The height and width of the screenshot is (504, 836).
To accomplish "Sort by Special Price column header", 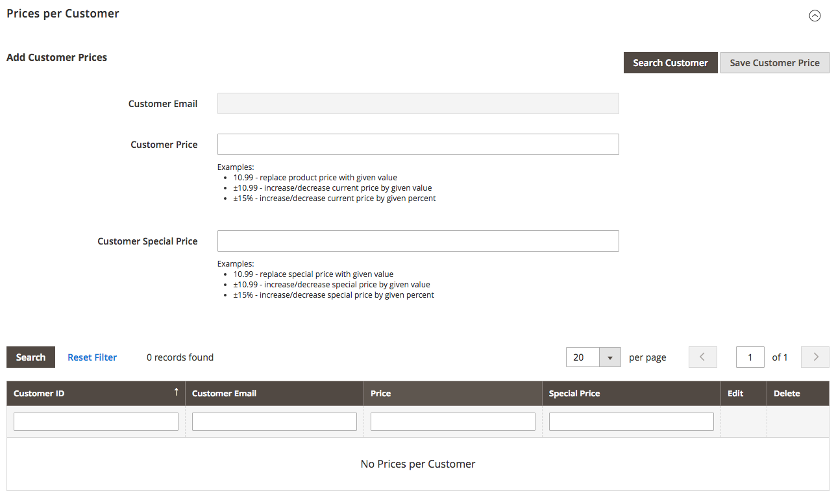I will pos(632,394).
